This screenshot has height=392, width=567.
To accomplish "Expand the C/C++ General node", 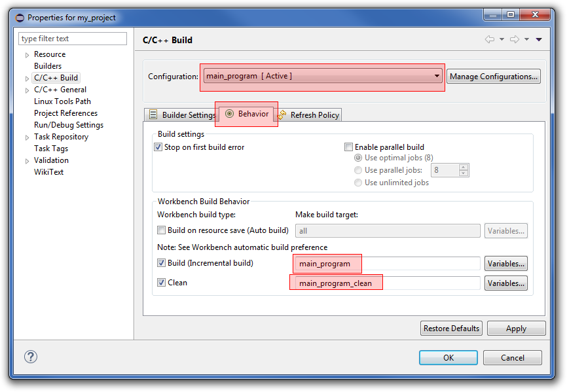I will pos(27,90).
